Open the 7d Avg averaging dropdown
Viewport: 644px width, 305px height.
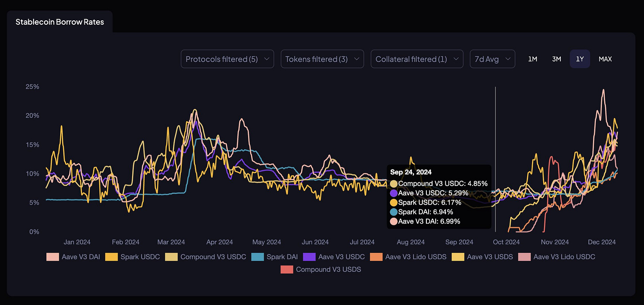pos(493,59)
